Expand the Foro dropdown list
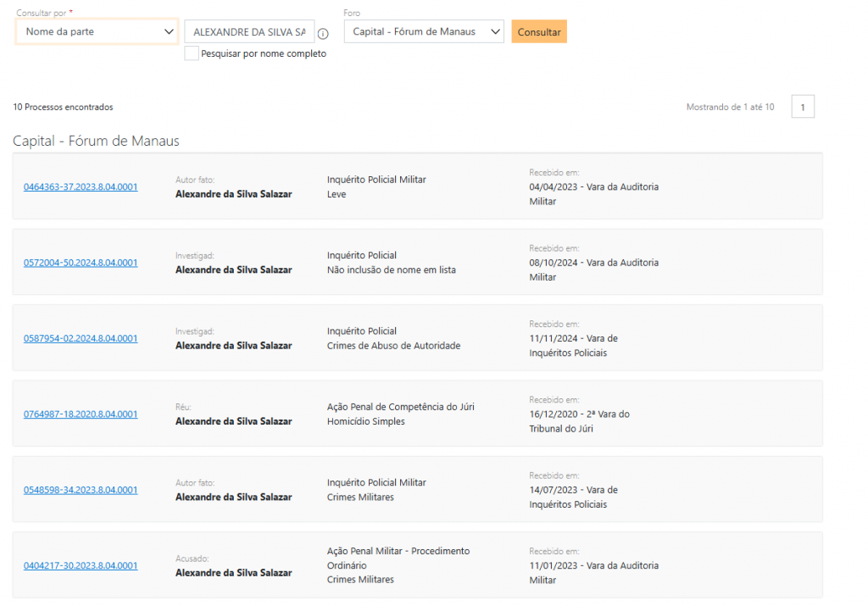 point(424,32)
